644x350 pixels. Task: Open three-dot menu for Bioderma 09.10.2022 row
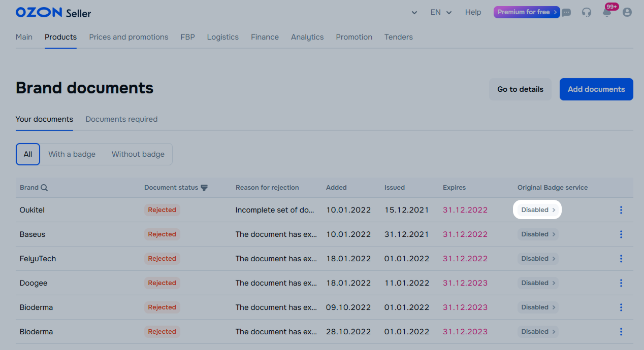pos(621,307)
